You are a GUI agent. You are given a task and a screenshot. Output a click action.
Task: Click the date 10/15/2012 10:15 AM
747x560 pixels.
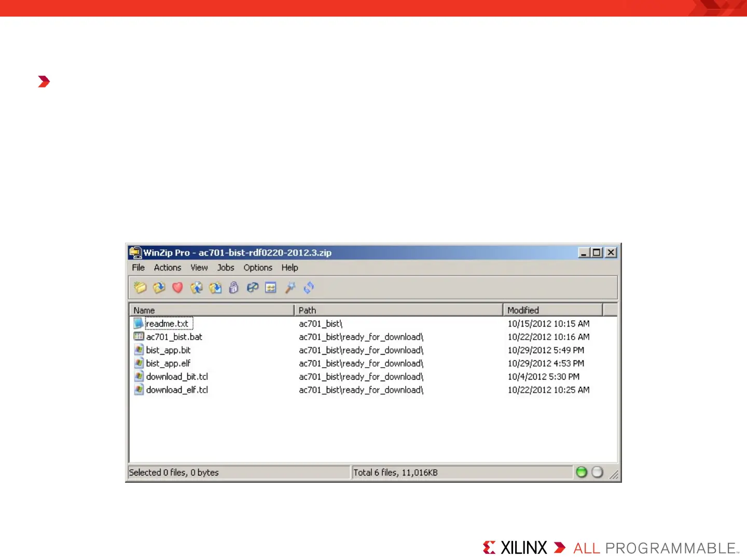pyautogui.click(x=548, y=324)
